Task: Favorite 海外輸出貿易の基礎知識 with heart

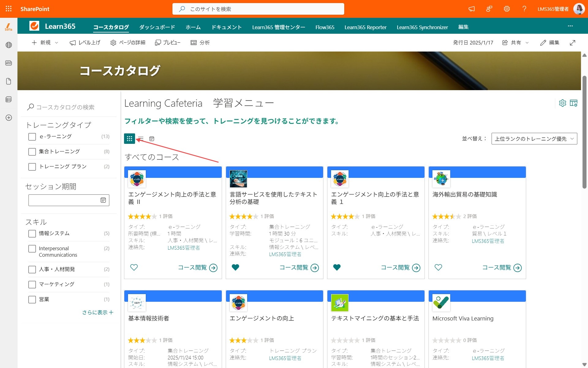Action: [438, 267]
